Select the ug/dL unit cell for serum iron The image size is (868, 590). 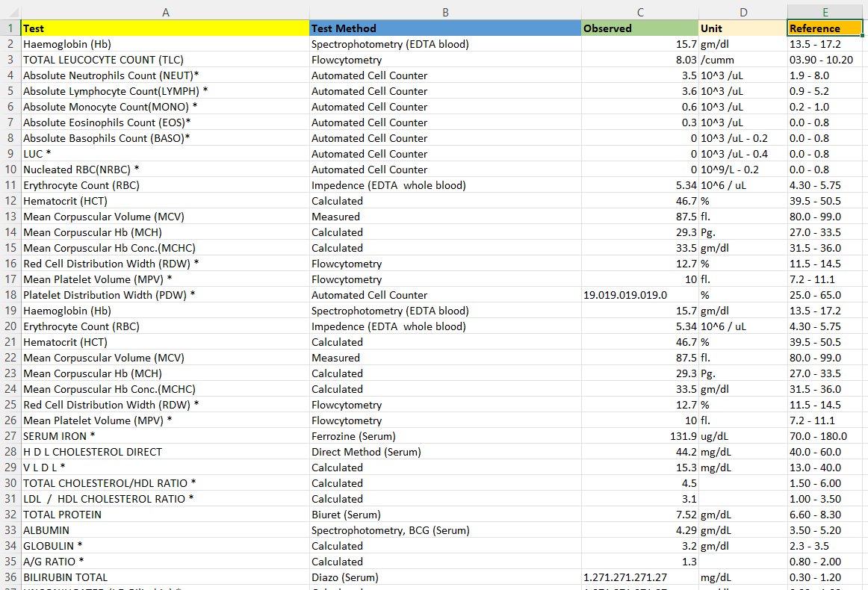pyautogui.click(x=743, y=435)
